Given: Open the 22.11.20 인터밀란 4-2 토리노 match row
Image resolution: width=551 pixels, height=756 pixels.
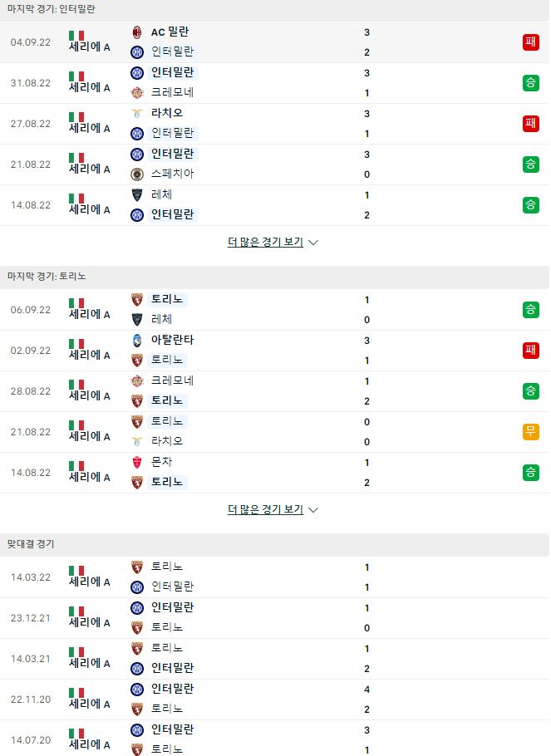Looking at the screenshot, I should click(274, 700).
